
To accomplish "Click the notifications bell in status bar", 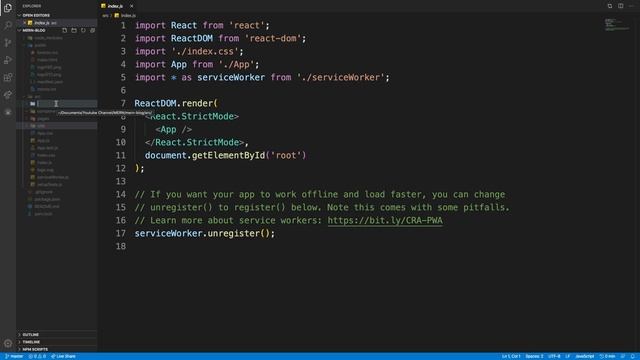I will [x=633, y=356].
